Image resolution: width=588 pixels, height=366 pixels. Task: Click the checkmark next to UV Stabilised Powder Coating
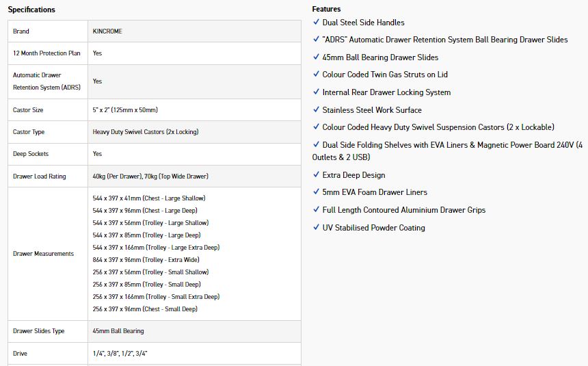pyautogui.click(x=316, y=228)
